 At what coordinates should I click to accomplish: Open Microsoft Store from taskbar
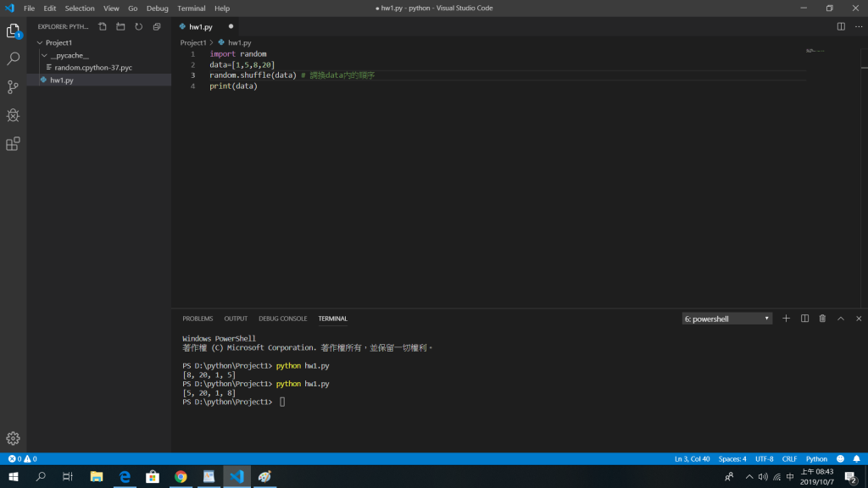tap(153, 476)
